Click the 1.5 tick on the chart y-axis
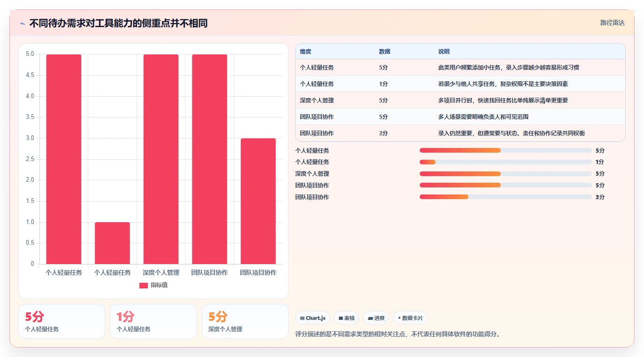The image size is (644, 357). [30, 201]
